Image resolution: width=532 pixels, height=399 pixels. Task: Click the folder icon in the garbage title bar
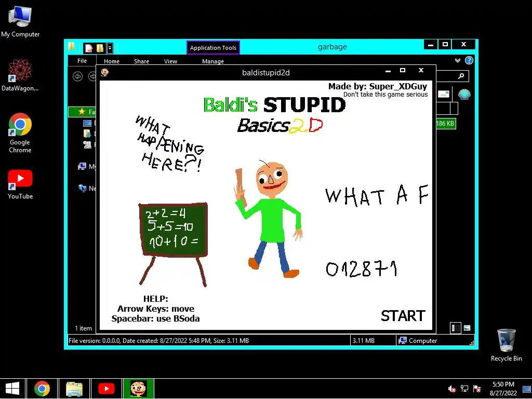point(71,46)
